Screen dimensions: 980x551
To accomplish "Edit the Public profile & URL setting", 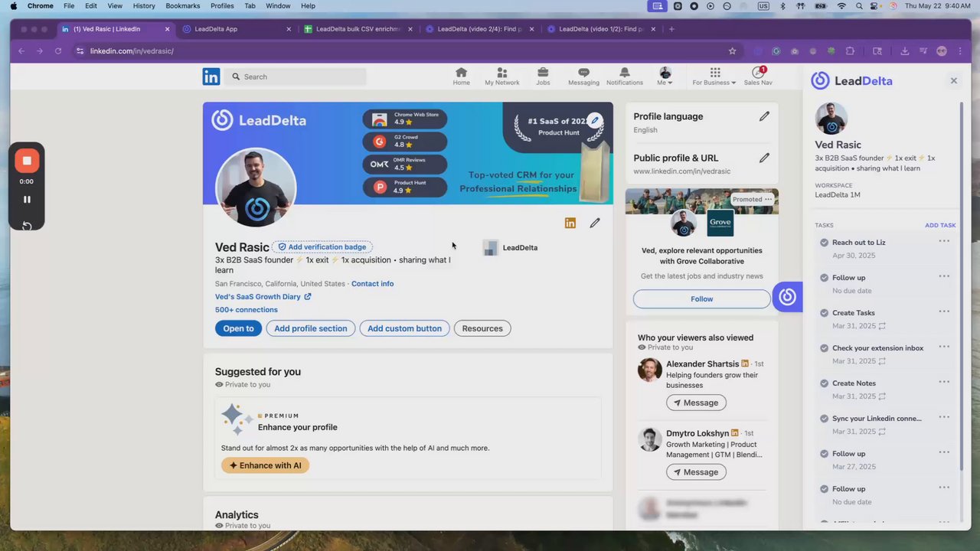I will pyautogui.click(x=764, y=158).
